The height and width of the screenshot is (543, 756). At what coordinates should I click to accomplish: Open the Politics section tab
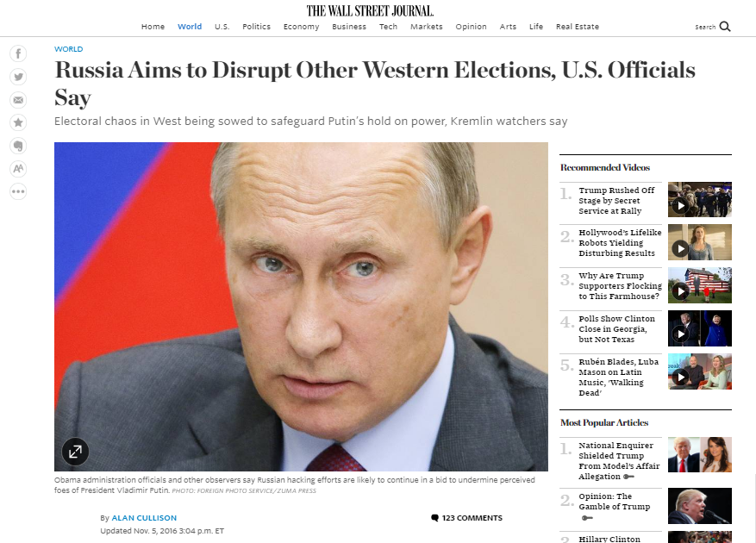[x=256, y=27]
